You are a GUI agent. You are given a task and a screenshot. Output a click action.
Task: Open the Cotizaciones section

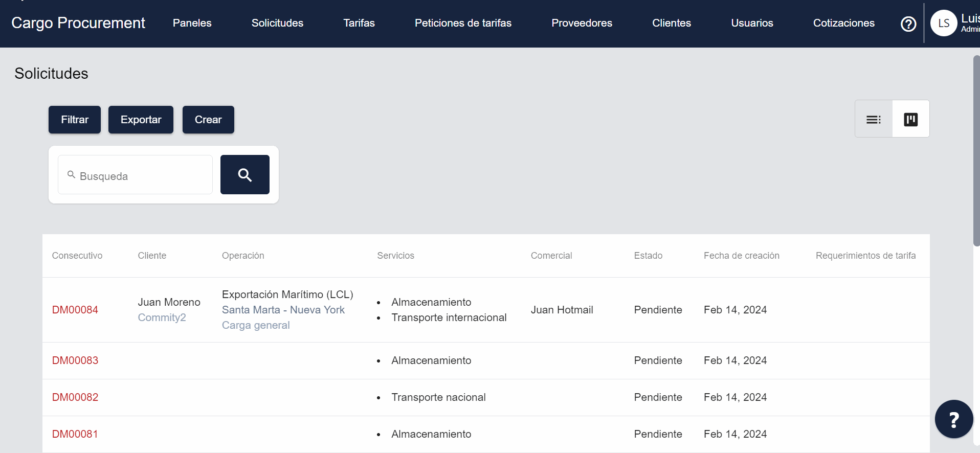coord(843,23)
